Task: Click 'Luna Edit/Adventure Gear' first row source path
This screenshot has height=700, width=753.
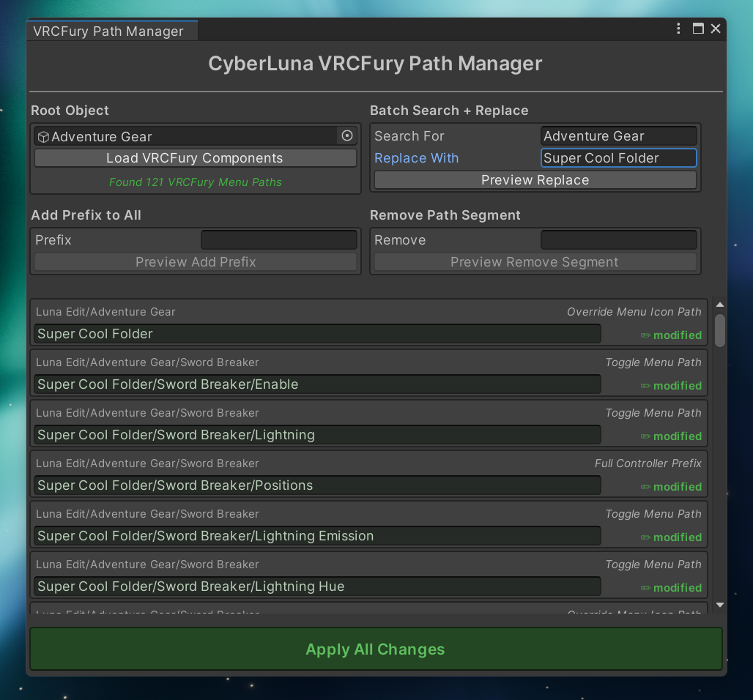Action: click(105, 312)
